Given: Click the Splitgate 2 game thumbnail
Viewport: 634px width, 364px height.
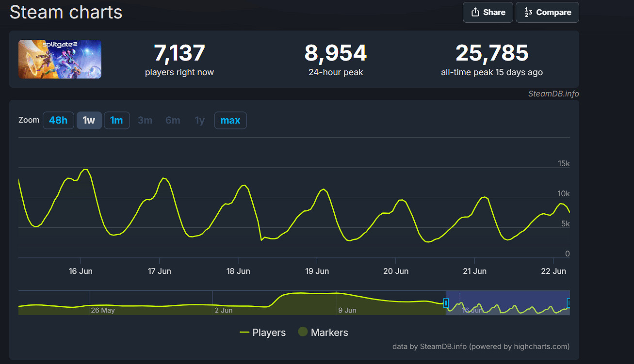Looking at the screenshot, I should point(60,59).
